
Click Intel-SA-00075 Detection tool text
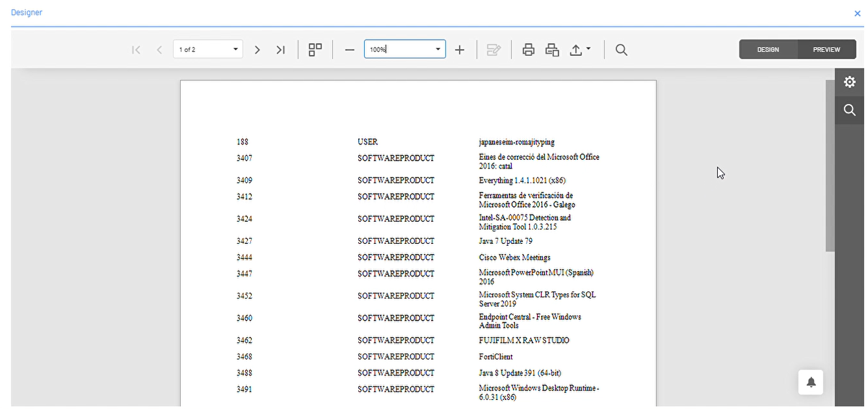[525, 222]
